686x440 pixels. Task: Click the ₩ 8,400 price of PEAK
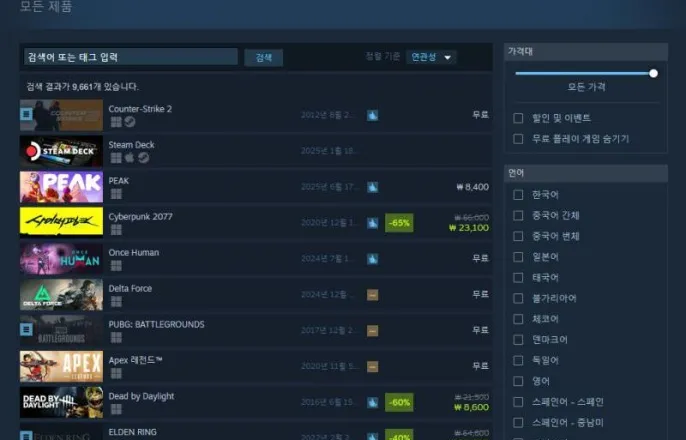click(x=472, y=187)
